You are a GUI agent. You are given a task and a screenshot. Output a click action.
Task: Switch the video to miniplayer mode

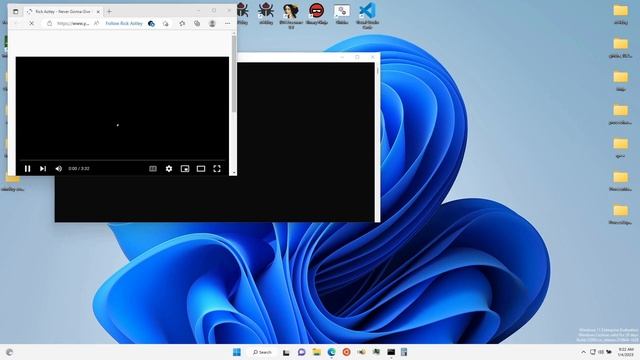(x=185, y=169)
